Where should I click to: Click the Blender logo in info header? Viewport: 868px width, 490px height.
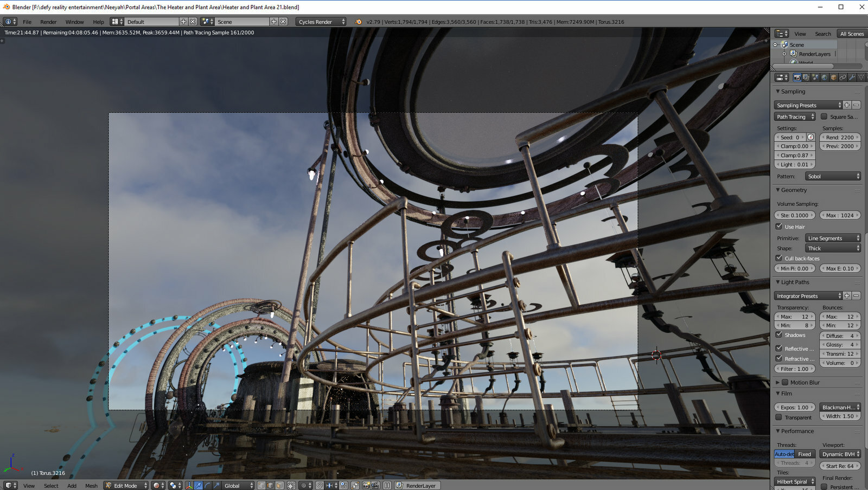tap(359, 22)
